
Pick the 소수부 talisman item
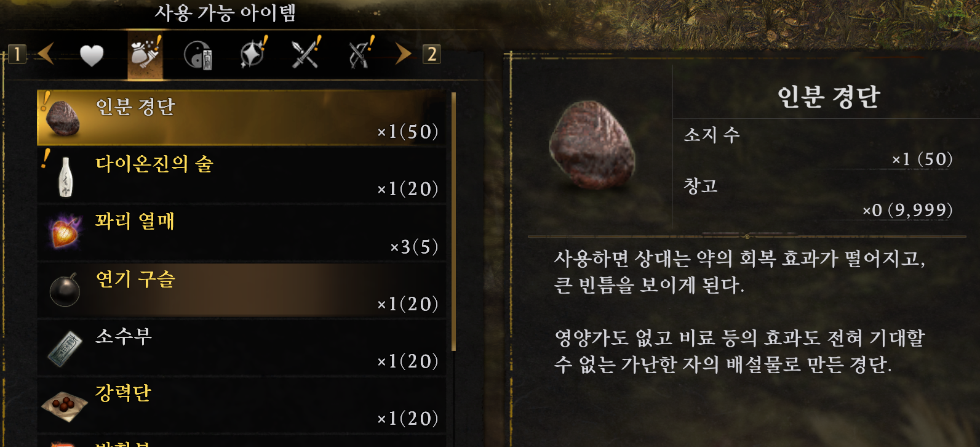242,347
